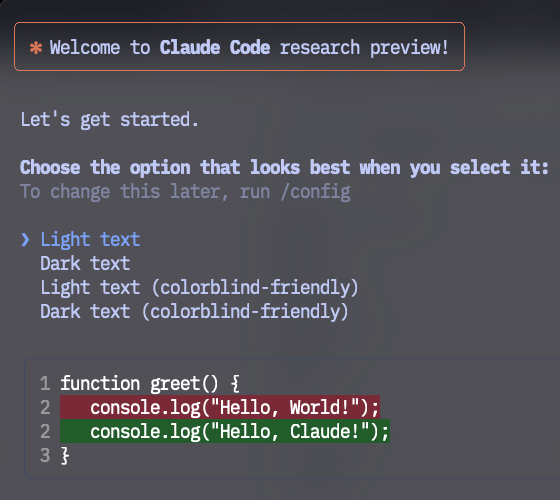Screen dimensions: 560x500
Task: Click the Let's get started line
Action: 109,120
